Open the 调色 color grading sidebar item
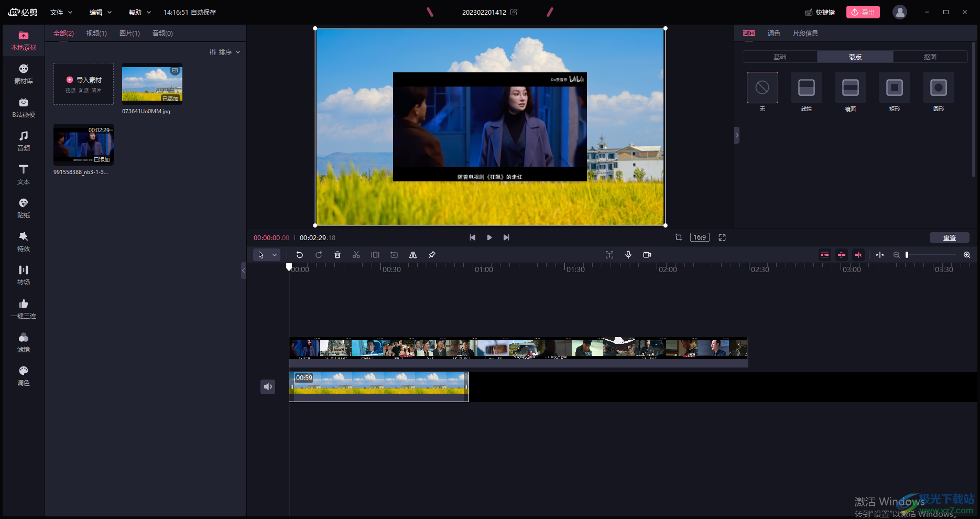The width and height of the screenshot is (980, 519). (x=24, y=376)
